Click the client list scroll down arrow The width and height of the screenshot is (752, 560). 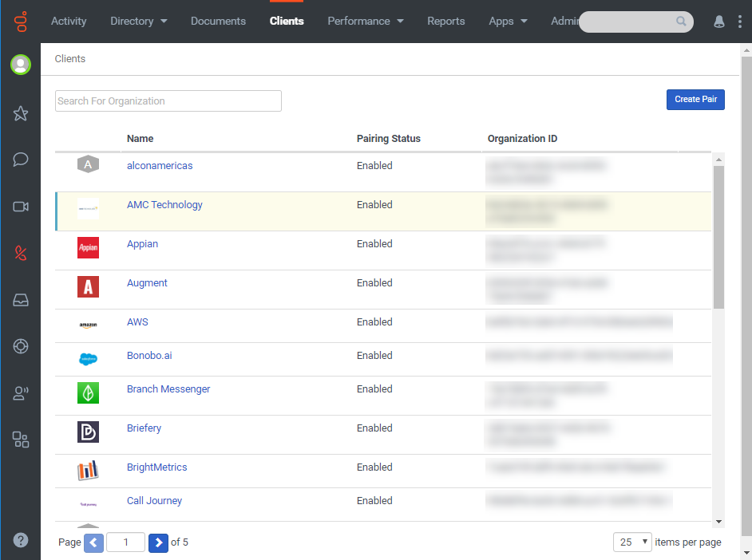(718, 522)
